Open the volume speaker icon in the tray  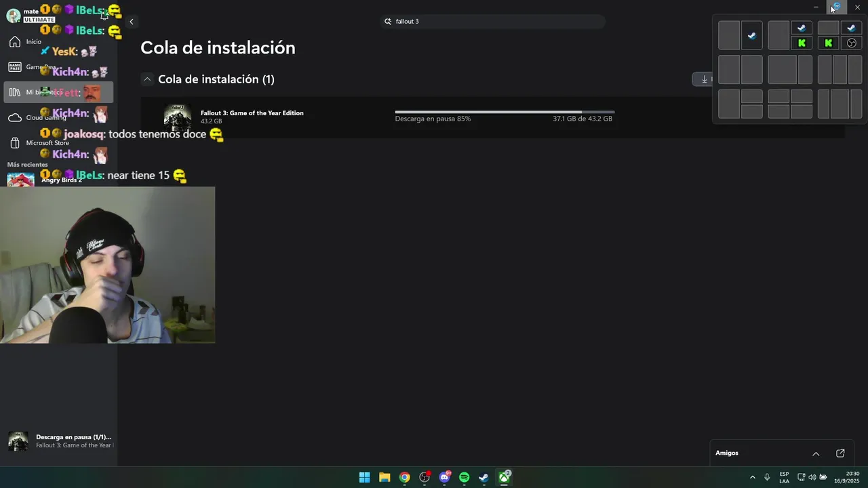pyautogui.click(x=812, y=477)
